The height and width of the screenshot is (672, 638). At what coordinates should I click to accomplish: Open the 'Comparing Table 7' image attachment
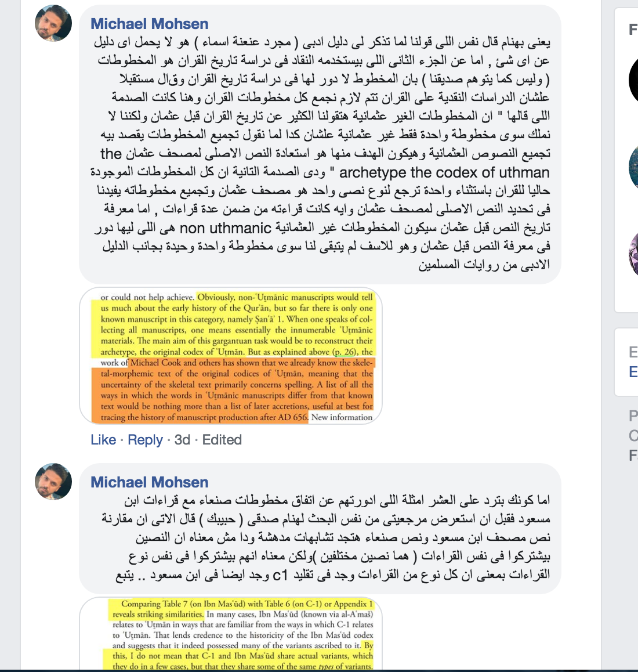[231, 634]
